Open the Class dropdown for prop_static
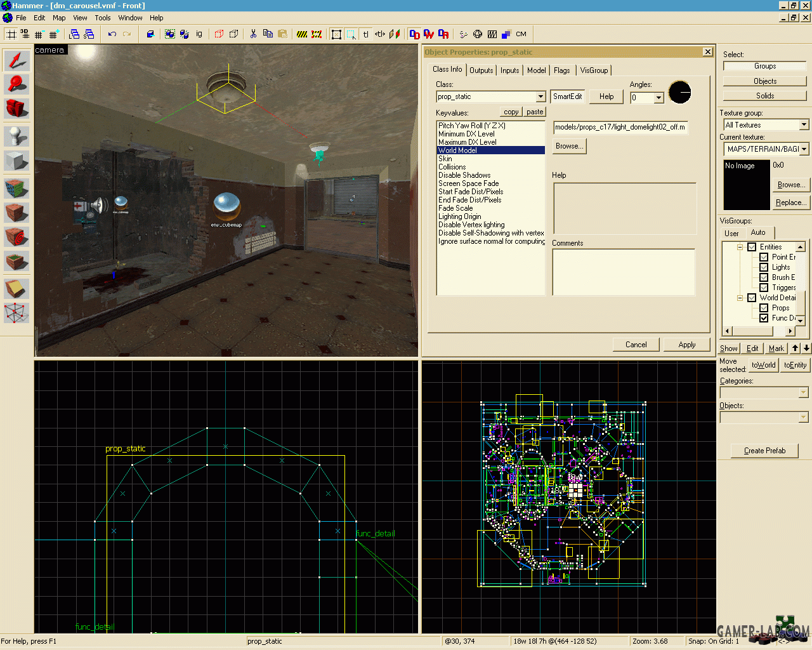Screen dimensions: 812x650 pyautogui.click(x=540, y=96)
